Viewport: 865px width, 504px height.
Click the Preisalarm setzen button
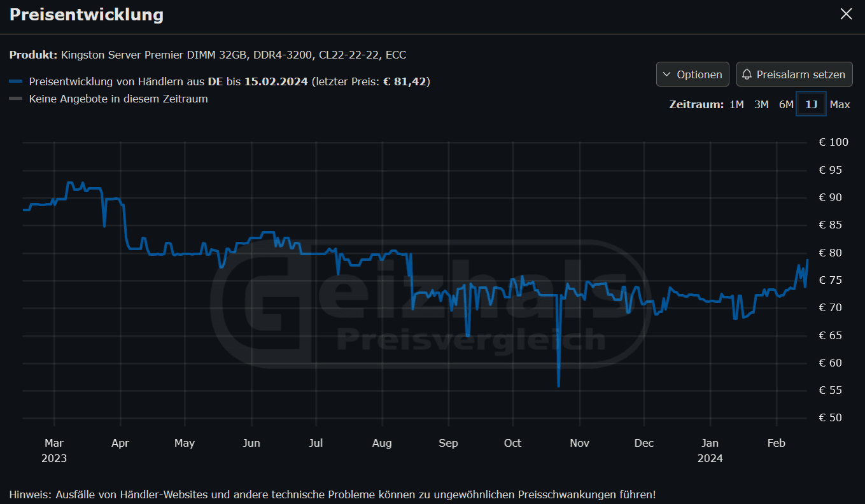[x=794, y=74]
